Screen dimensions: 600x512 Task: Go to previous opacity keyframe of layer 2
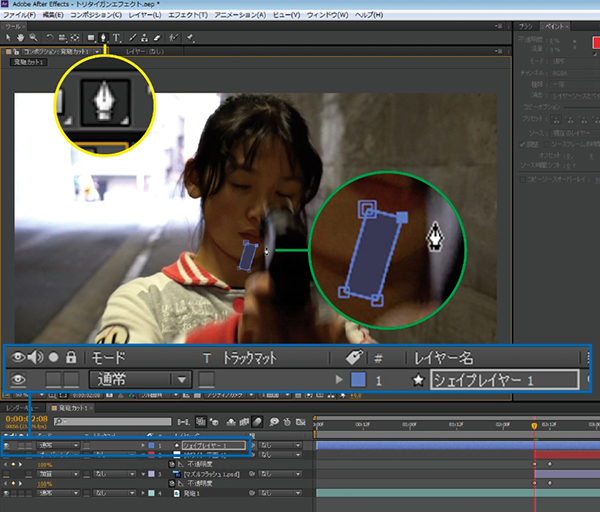pos(5,465)
